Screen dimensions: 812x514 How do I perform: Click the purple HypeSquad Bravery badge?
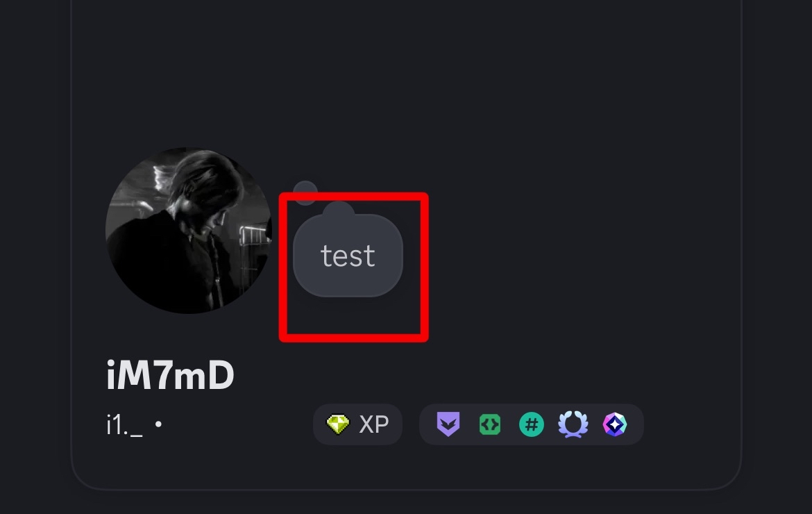pos(448,424)
